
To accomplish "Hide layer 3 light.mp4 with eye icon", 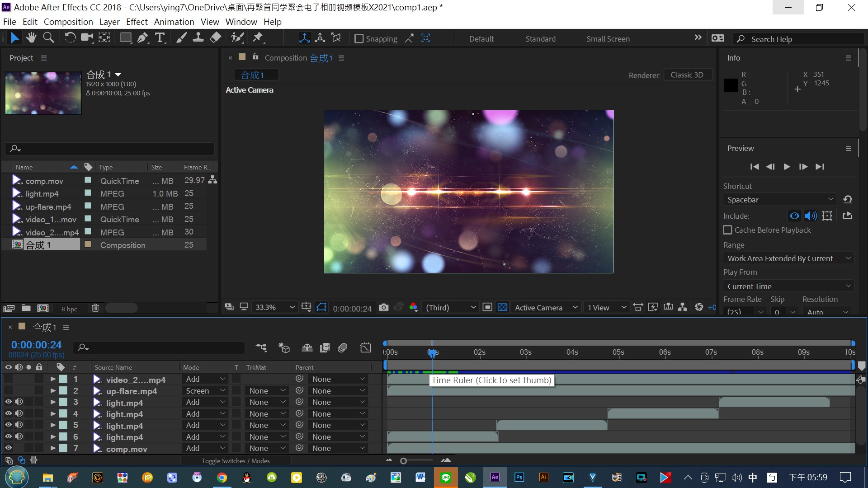I will click(x=8, y=402).
